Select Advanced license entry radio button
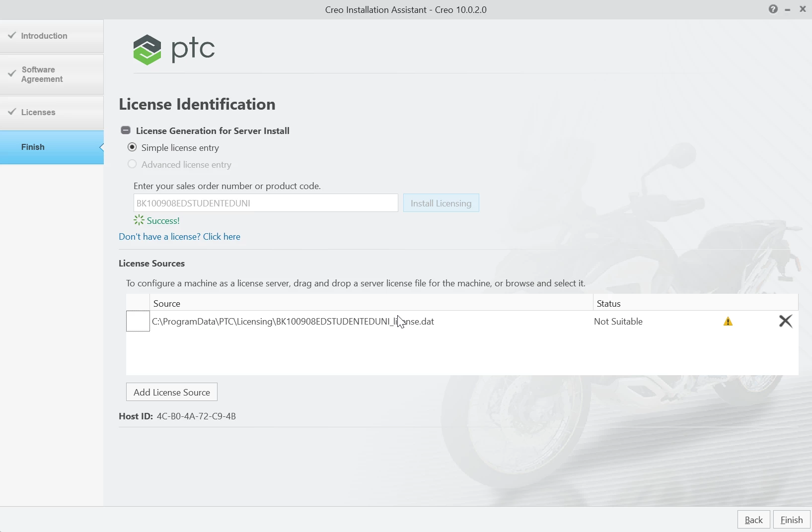The image size is (812, 532). coord(132,164)
